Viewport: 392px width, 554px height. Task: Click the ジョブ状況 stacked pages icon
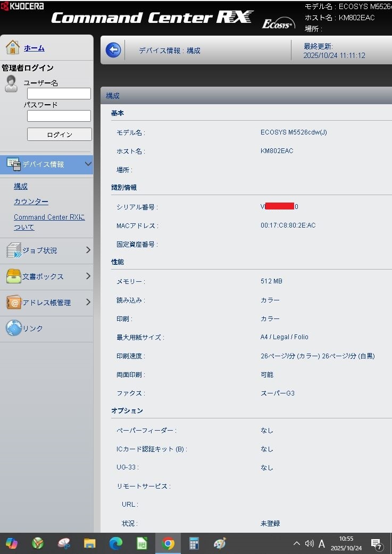[14, 250]
